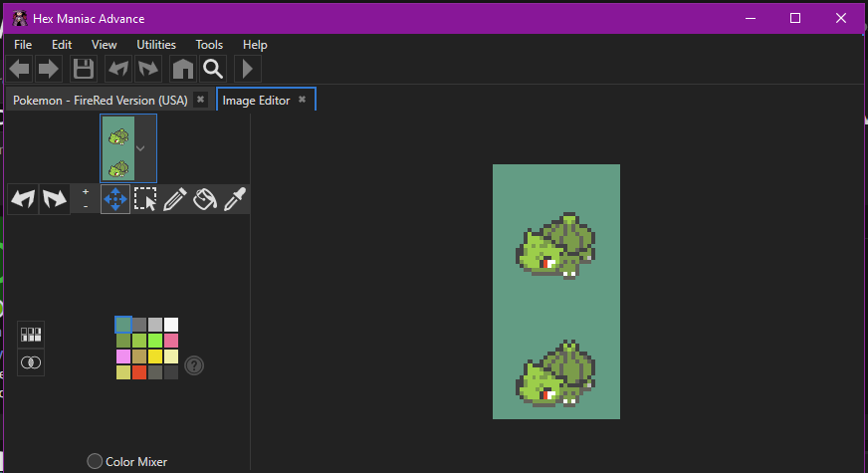The height and width of the screenshot is (473, 868).
Task: Toggle the Color Mixer radio button
Action: click(96, 461)
